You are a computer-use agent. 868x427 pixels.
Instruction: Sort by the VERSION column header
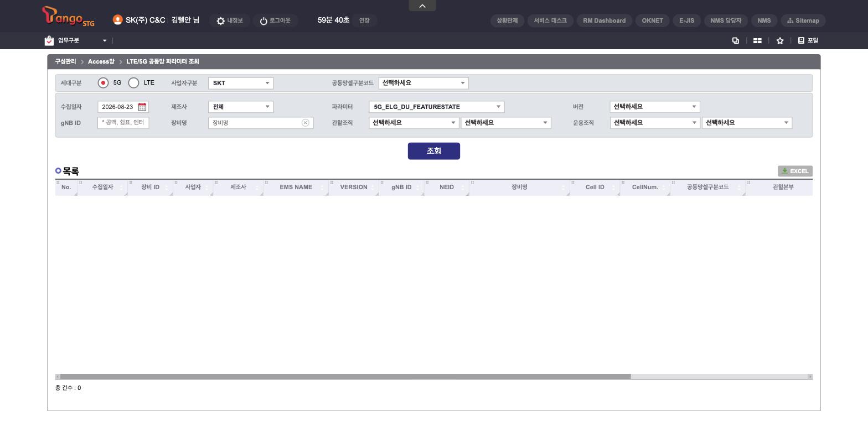354,188
